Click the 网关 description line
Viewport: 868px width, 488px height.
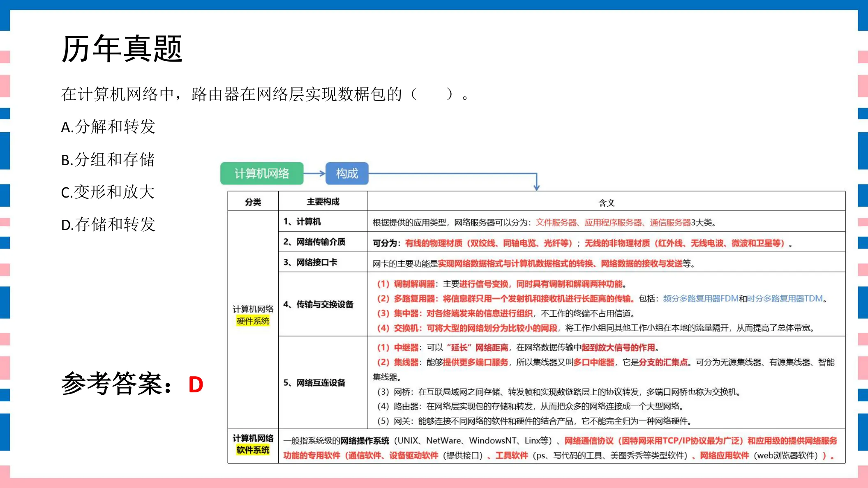[535, 421]
